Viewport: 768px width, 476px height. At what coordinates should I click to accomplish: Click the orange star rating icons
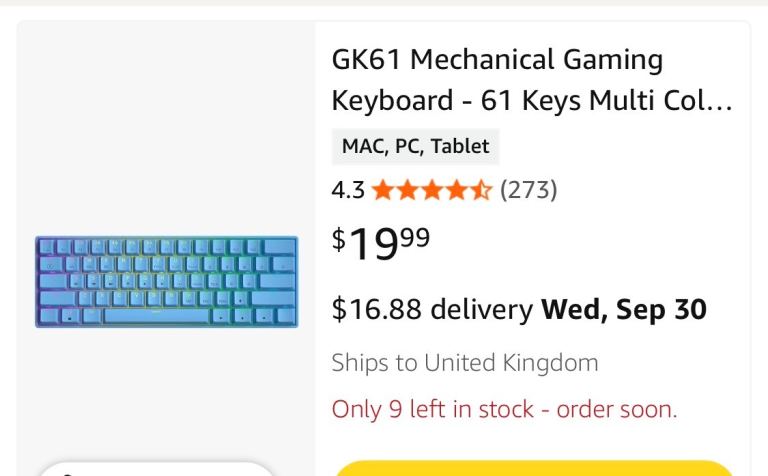click(x=432, y=190)
